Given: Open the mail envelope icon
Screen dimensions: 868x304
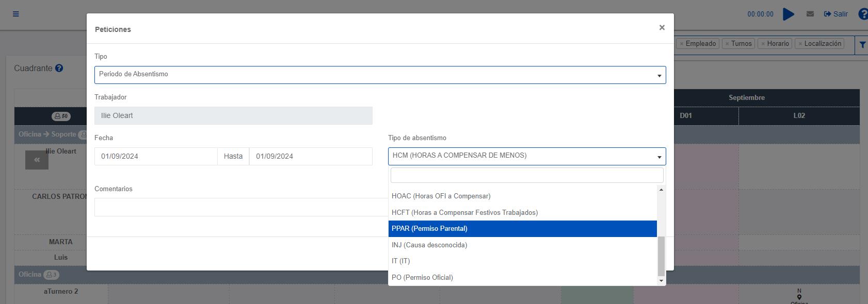Looking at the screenshot, I should [x=810, y=14].
